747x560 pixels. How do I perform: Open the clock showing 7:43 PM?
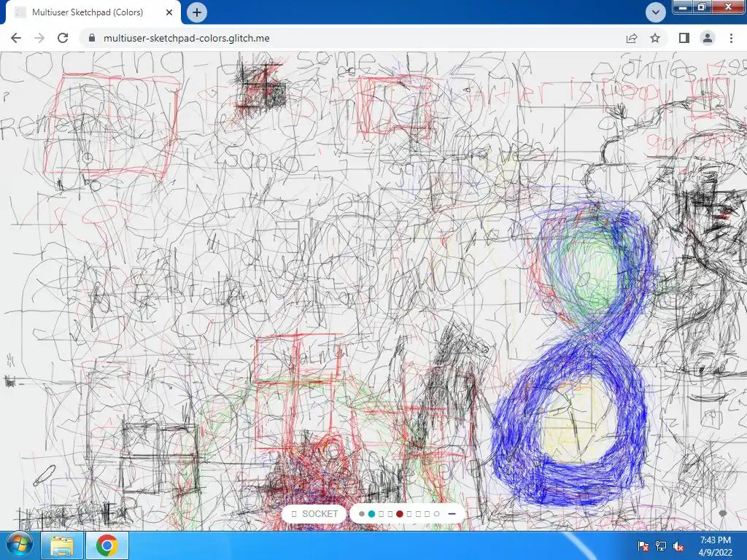coord(715,546)
